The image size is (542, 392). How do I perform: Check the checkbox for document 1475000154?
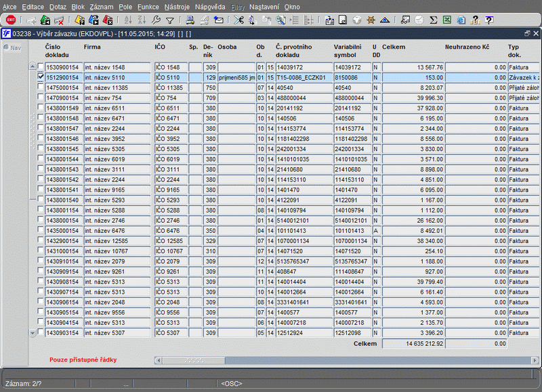click(x=41, y=87)
